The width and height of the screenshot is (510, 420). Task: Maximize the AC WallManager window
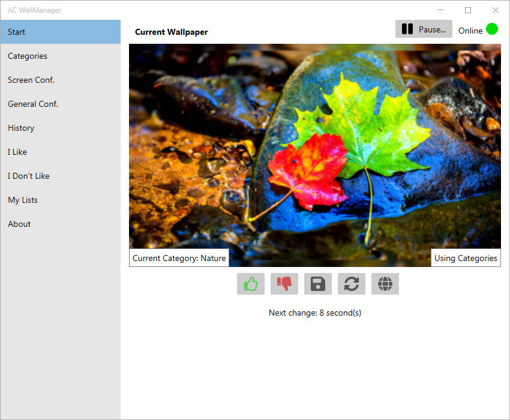coord(468,10)
